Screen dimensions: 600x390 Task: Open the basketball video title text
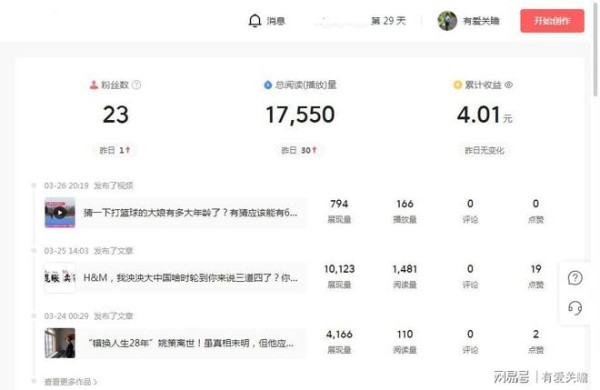click(191, 213)
